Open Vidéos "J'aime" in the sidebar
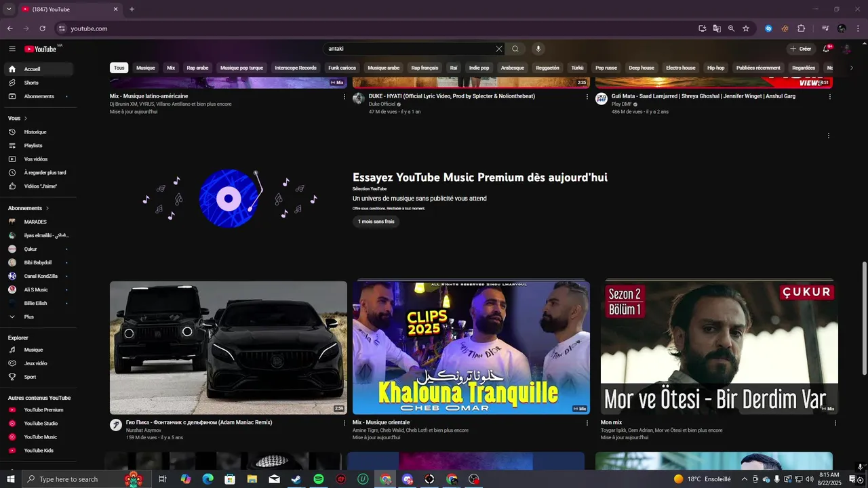The height and width of the screenshot is (488, 868). [38, 186]
